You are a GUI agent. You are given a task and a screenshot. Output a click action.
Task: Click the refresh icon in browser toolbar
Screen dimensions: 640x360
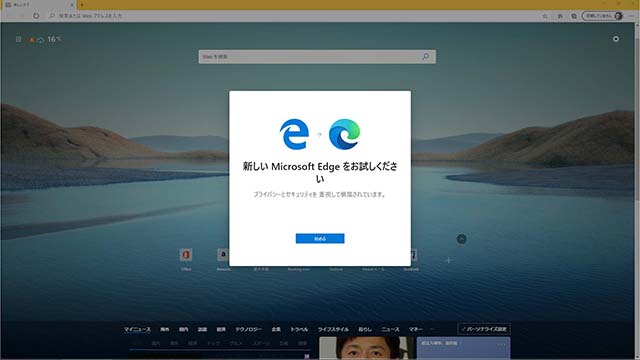[36, 16]
